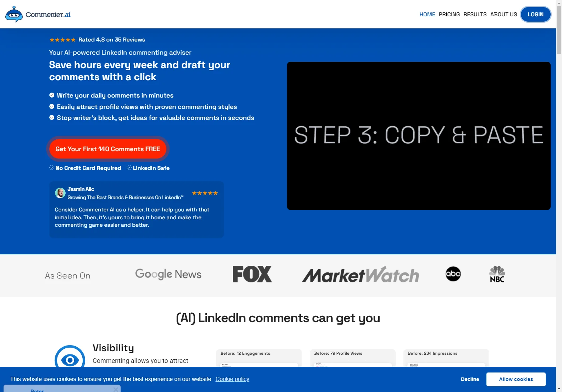
Task: Click Jasmin Alic's profile avatar
Action: tap(60, 193)
